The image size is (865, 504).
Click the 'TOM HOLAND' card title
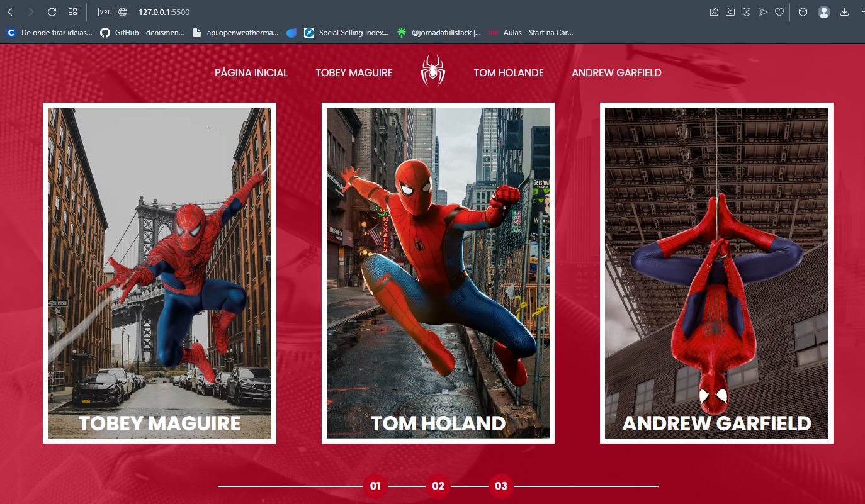[438, 423]
